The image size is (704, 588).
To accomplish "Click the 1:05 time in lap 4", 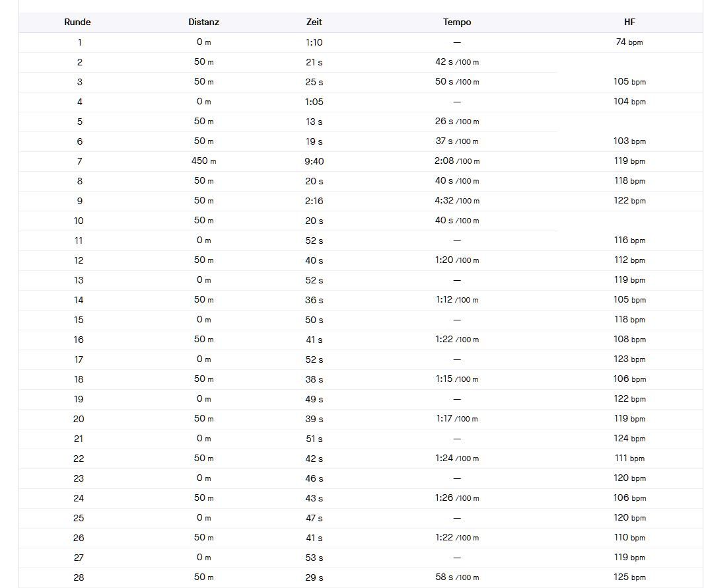I will click(x=314, y=102).
